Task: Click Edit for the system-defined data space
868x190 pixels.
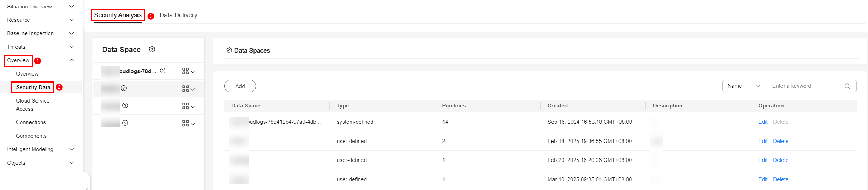Action: pyautogui.click(x=763, y=122)
